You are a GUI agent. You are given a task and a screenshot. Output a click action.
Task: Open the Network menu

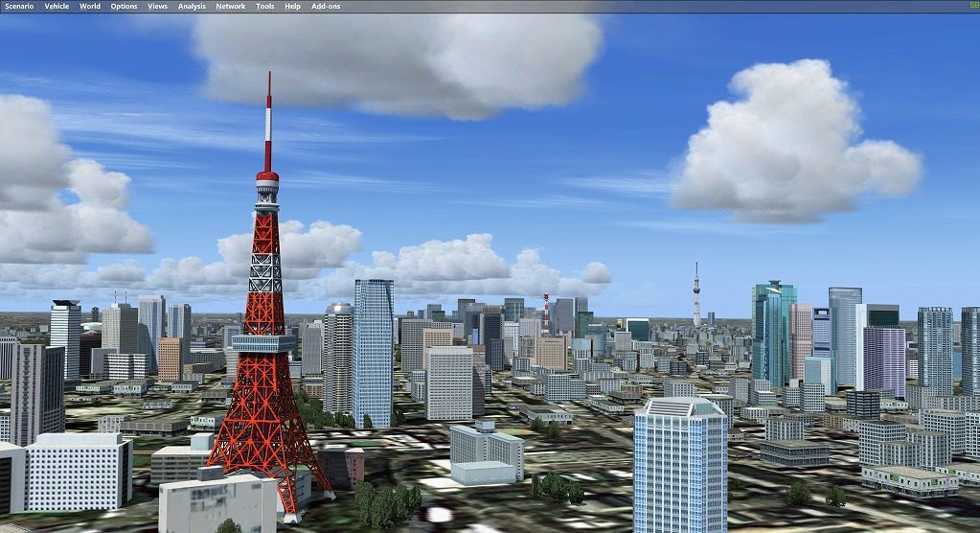pos(231,7)
